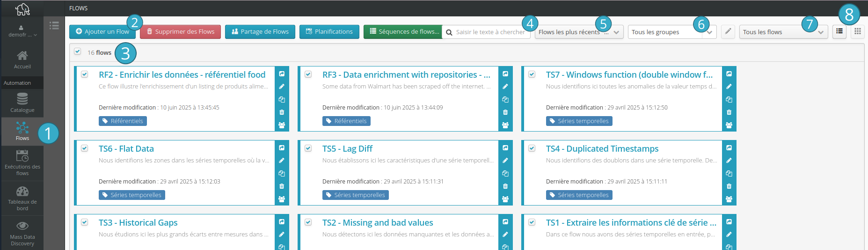Image resolution: width=868 pixels, height=250 pixels.
Task: Uncheck the TS2 Missing and bad values checkbox
Action: tap(308, 222)
